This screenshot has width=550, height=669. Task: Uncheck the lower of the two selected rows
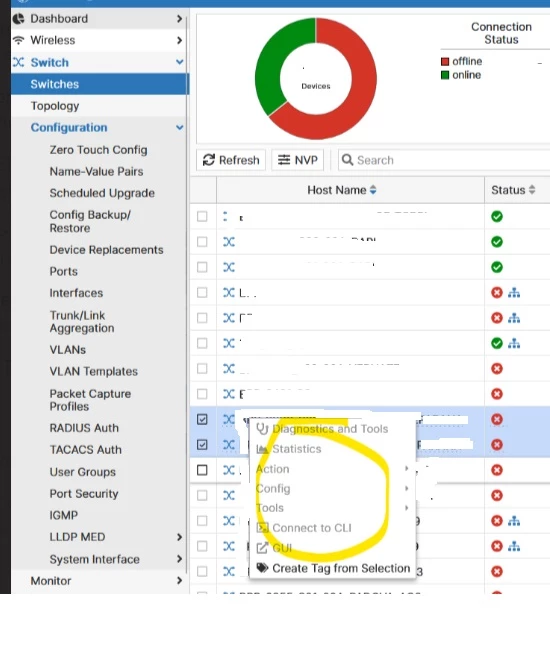click(202, 445)
